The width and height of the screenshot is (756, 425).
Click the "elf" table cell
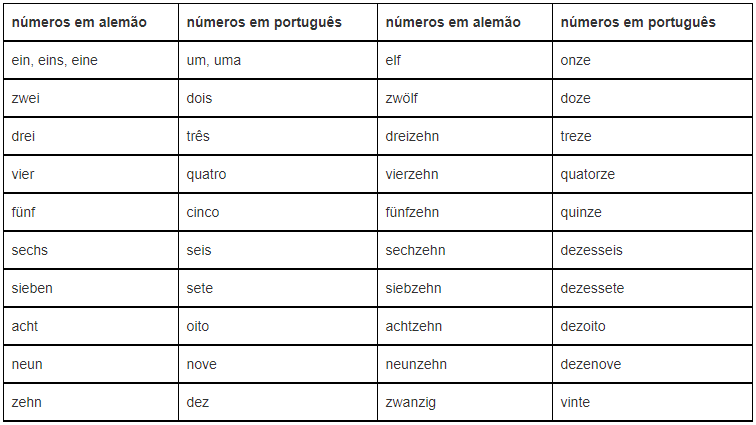pos(393,61)
